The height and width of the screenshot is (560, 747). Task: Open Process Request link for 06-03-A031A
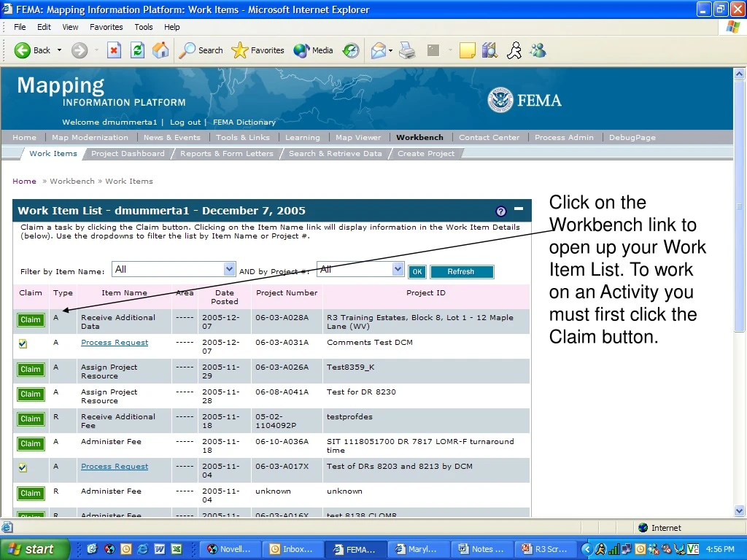pyautogui.click(x=115, y=343)
